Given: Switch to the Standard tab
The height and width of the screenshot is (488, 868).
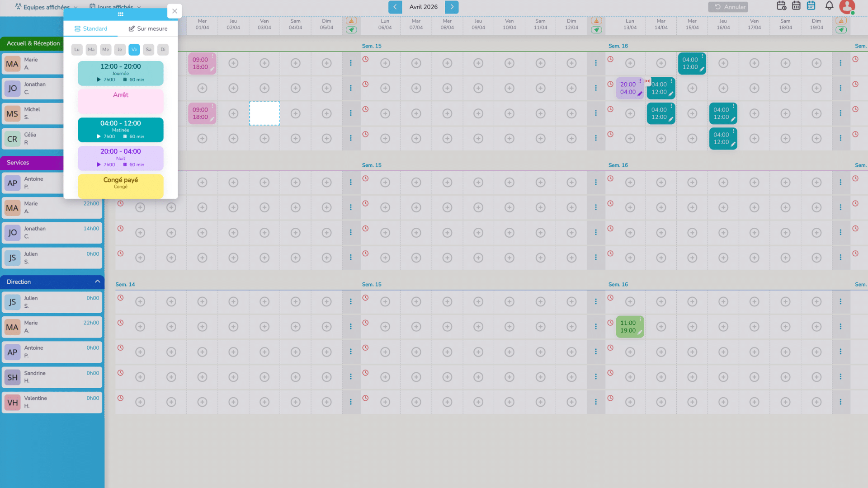Looking at the screenshot, I should click(91, 28).
